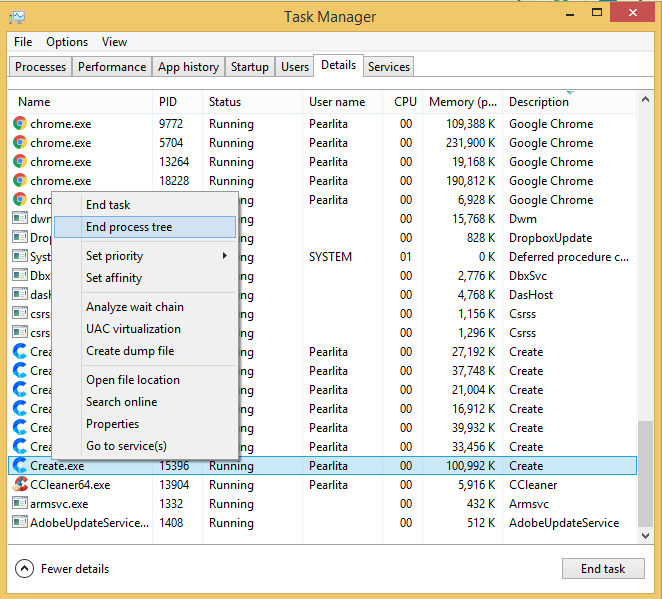Sort by the PID column header
The height and width of the screenshot is (599, 662).
point(177,102)
